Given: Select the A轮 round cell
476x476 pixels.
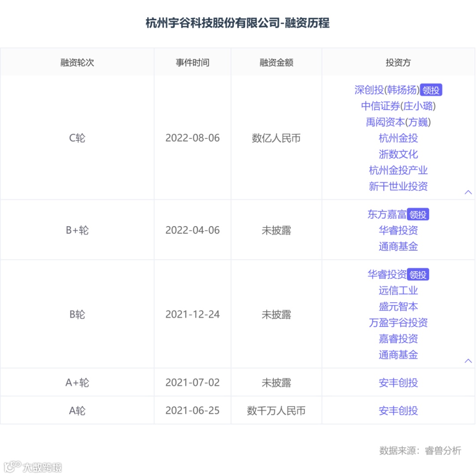Looking at the screenshot, I should pyautogui.click(x=77, y=411).
